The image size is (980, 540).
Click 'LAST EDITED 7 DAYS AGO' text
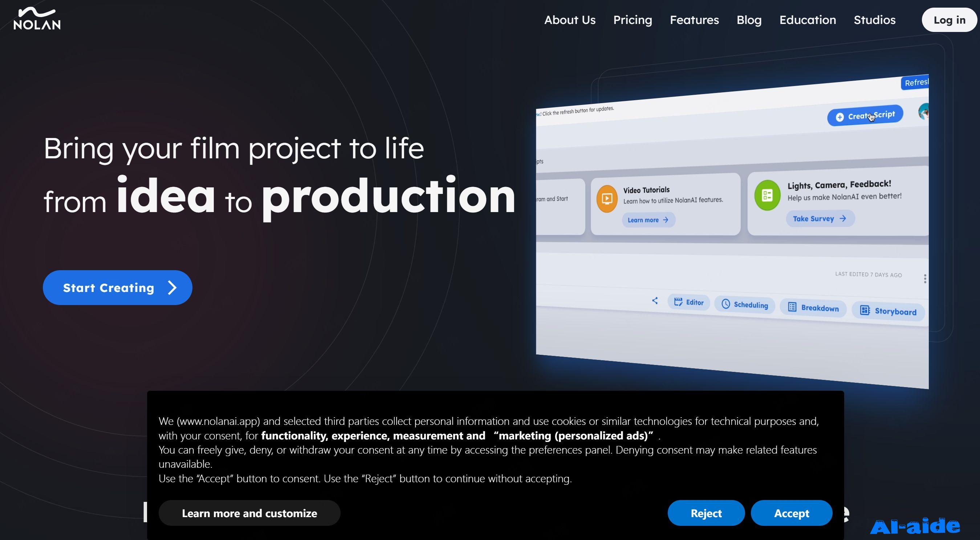point(868,275)
